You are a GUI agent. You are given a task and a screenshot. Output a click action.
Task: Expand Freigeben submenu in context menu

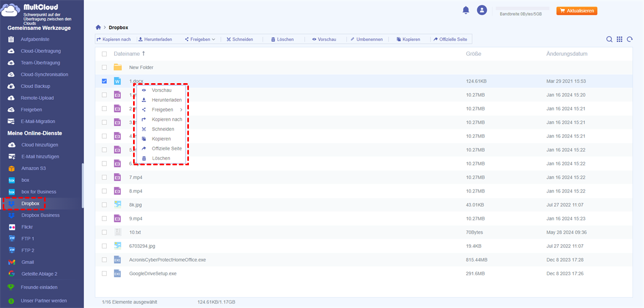click(166, 110)
